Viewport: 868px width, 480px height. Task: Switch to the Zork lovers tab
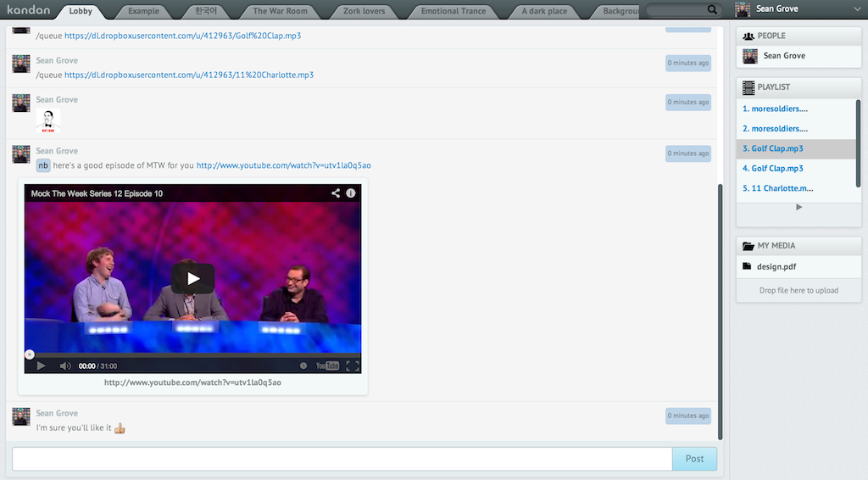[x=364, y=11]
